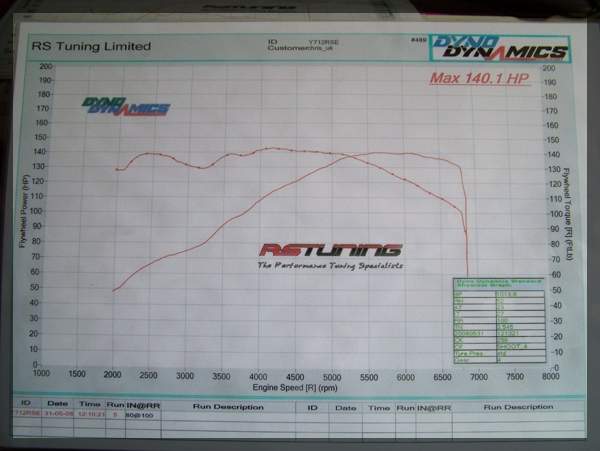Click the torque curve peak near 4000 rpm

[270, 148]
